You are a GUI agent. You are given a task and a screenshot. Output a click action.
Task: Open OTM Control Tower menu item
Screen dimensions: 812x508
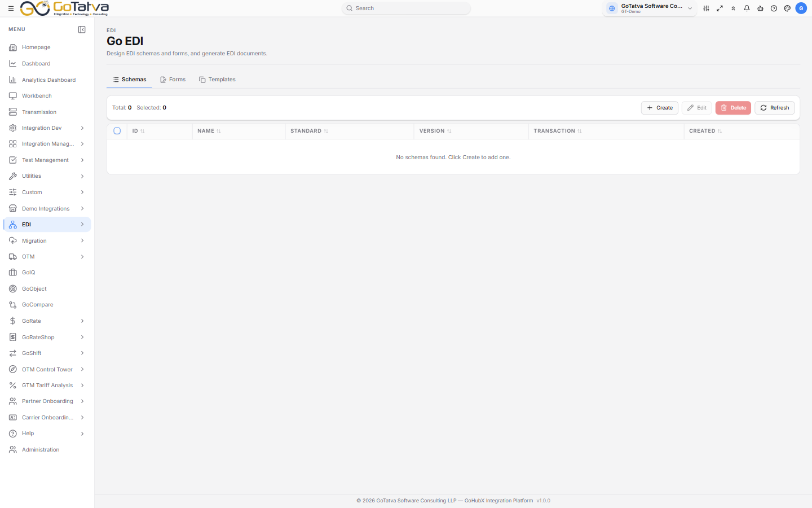click(x=47, y=370)
